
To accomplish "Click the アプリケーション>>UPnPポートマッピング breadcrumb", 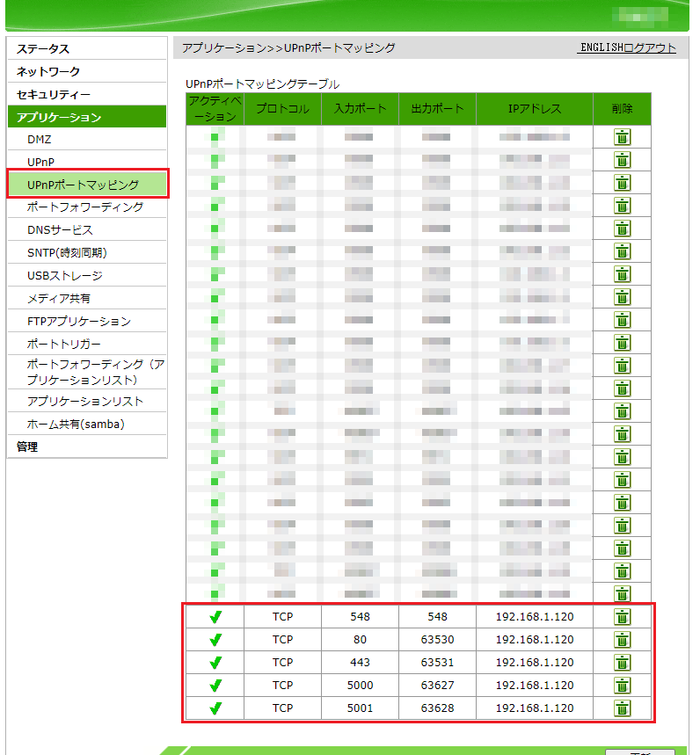I will 288,47.
